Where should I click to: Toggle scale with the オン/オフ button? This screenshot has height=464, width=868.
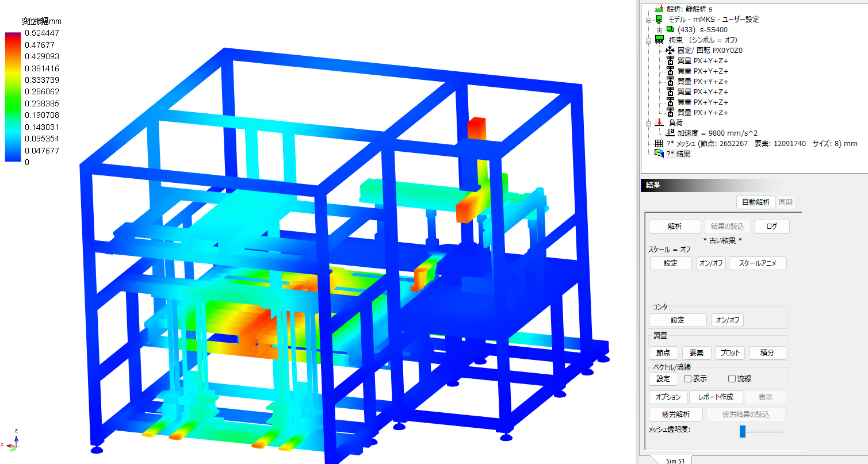pos(711,263)
